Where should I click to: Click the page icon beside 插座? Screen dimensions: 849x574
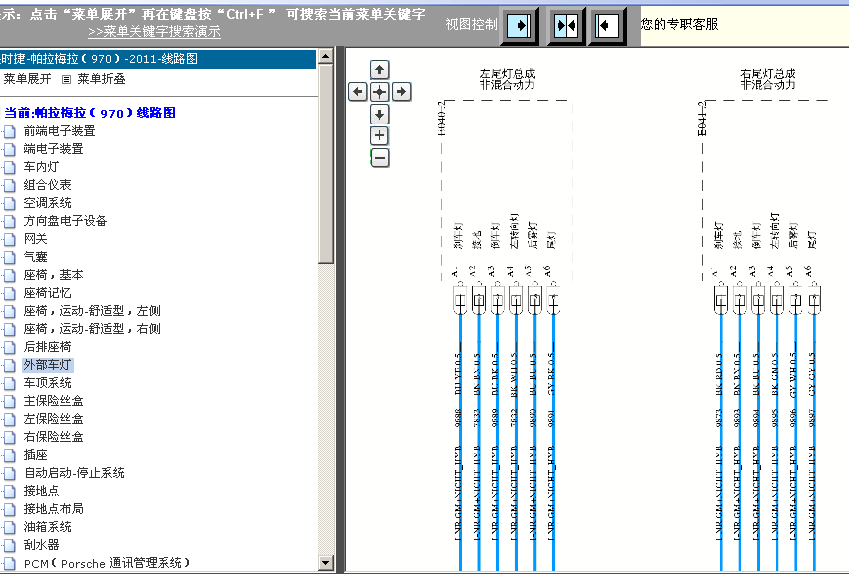10,455
